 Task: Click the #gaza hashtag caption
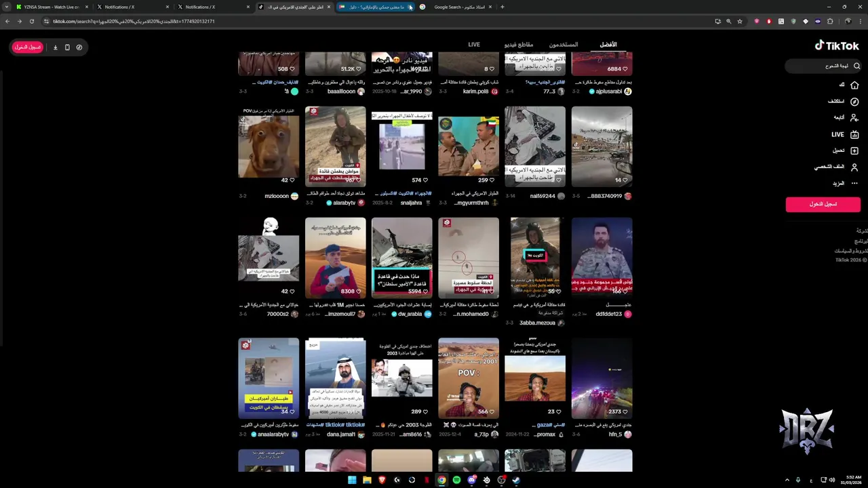pos(543,425)
